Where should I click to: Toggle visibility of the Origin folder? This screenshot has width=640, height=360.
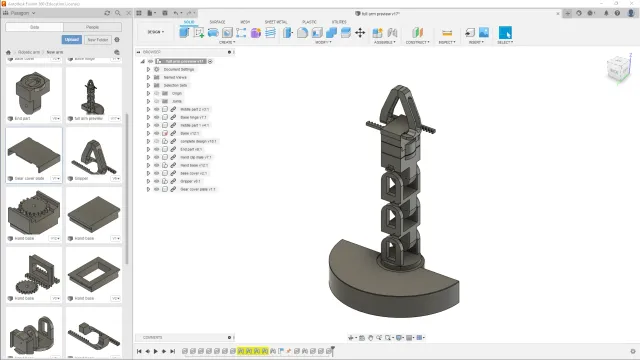coord(156,93)
